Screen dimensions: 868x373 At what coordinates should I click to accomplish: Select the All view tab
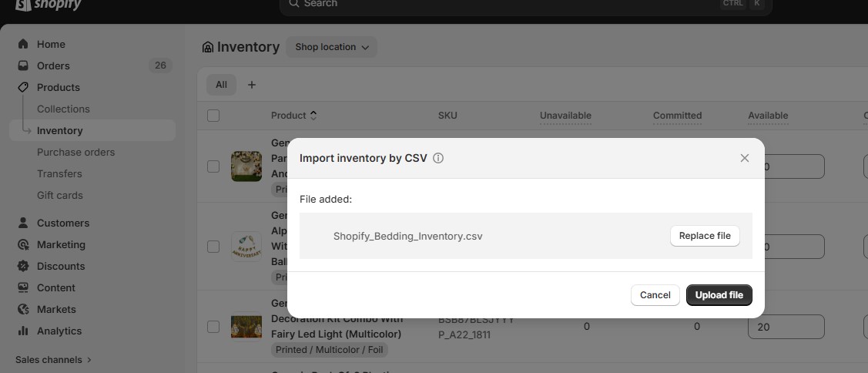pyautogui.click(x=221, y=85)
